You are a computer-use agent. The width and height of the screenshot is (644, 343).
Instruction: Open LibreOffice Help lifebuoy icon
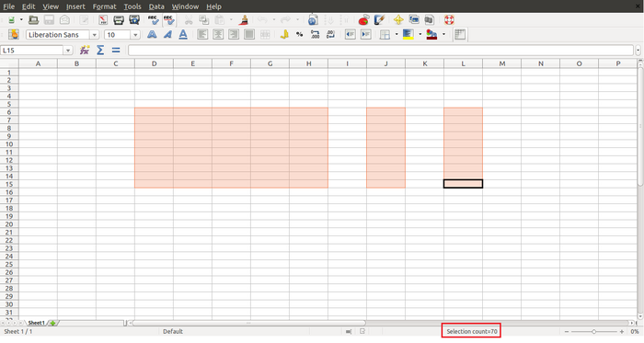point(449,19)
